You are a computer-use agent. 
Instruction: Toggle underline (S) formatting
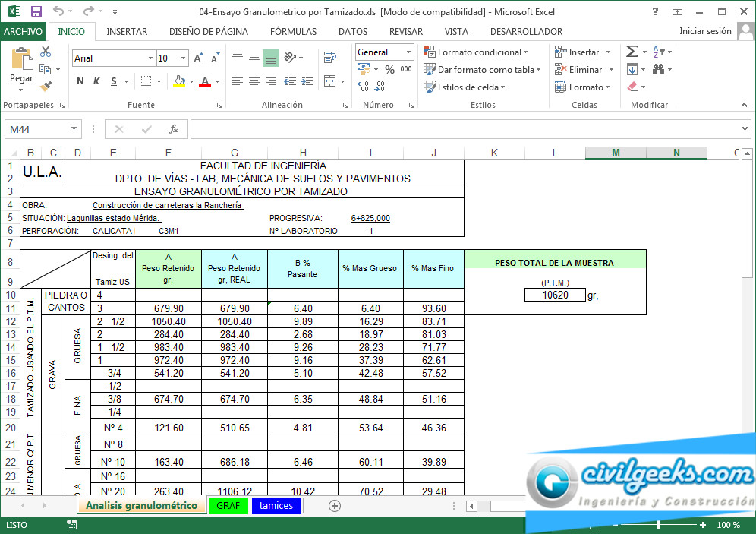pos(114,81)
